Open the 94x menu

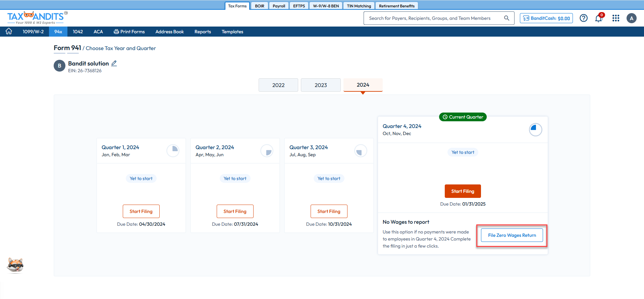[x=58, y=32]
